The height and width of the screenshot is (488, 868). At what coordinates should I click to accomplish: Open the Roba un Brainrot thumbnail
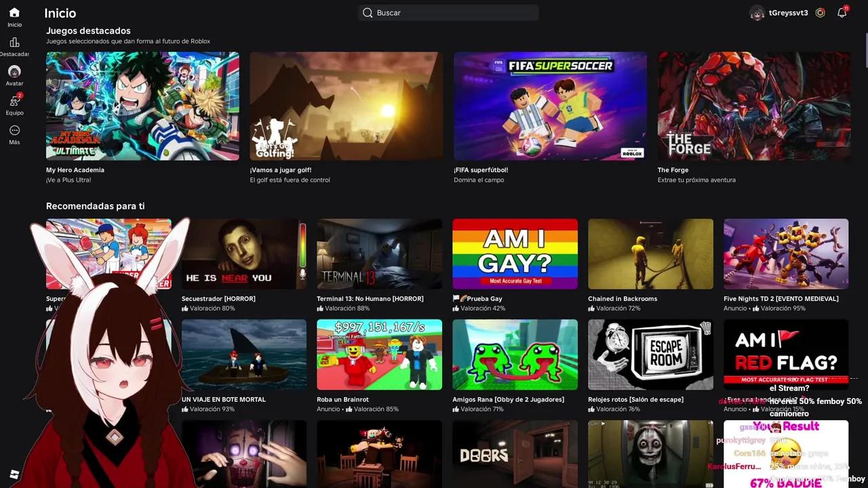pyautogui.click(x=380, y=354)
